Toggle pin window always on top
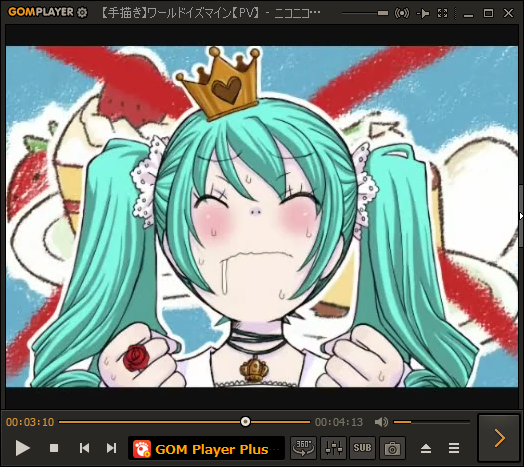 coord(423,13)
